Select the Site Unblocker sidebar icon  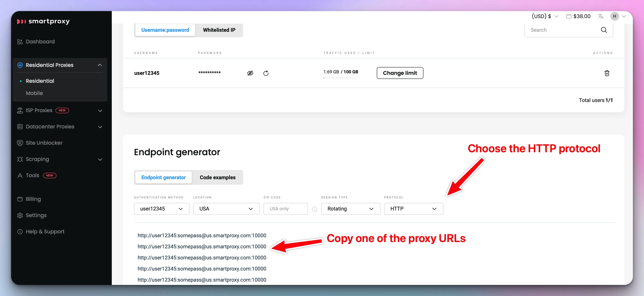click(x=20, y=143)
